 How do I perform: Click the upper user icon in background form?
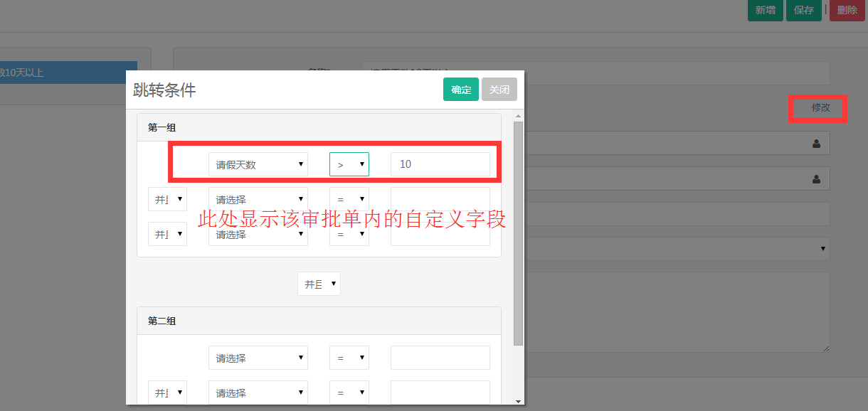point(816,144)
